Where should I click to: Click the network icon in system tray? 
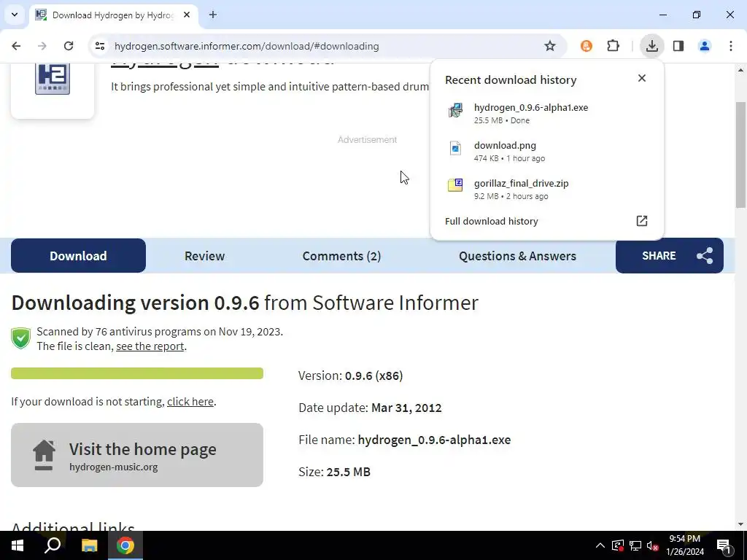point(635,545)
